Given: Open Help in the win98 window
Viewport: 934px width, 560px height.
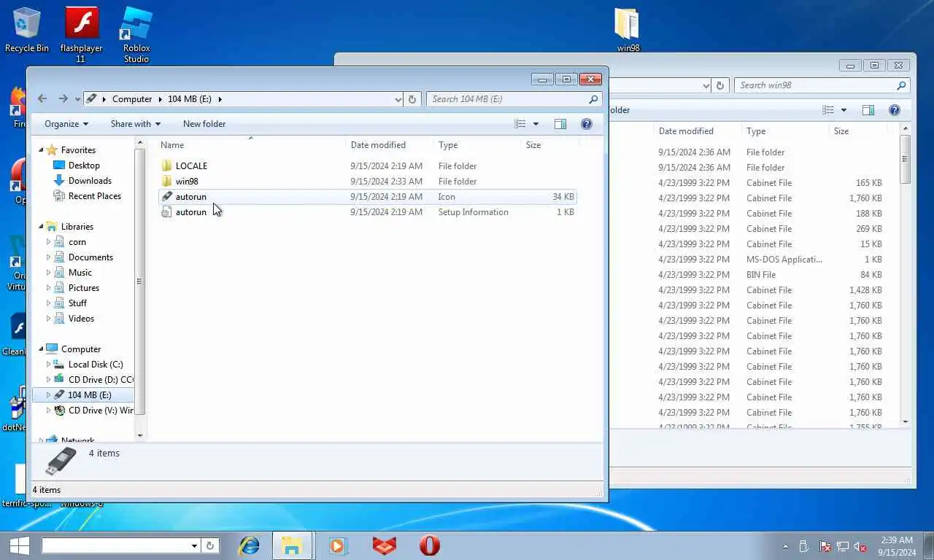Looking at the screenshot, I should tap(894, 110).
